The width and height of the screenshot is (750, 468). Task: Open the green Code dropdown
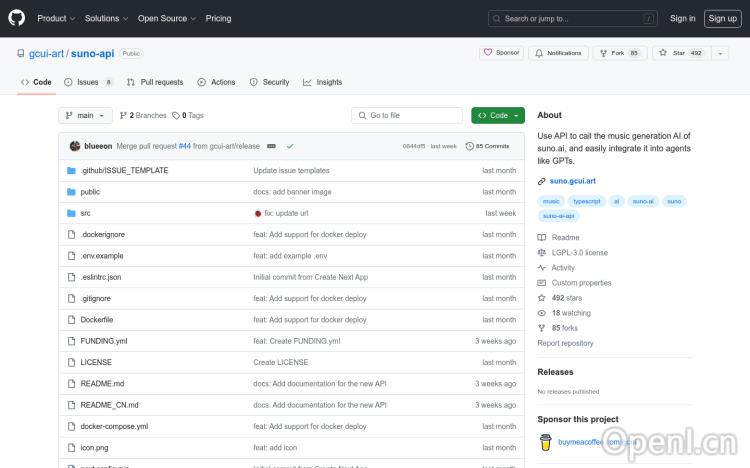[x=498, y=115]
